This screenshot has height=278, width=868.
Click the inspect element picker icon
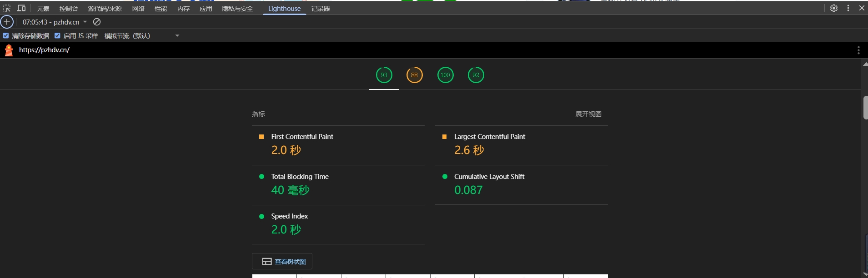7,8
